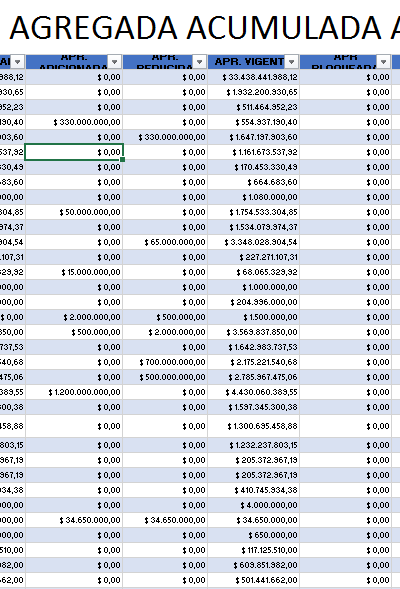Select cell $ 1.232.237.803,15
This screenshot has width=400, height=589.
(254, 445)
